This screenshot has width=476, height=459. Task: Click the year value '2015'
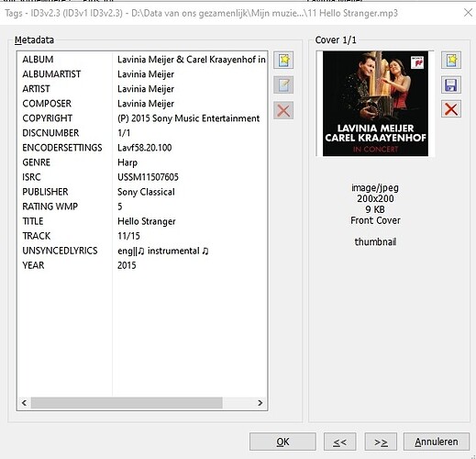127,265
